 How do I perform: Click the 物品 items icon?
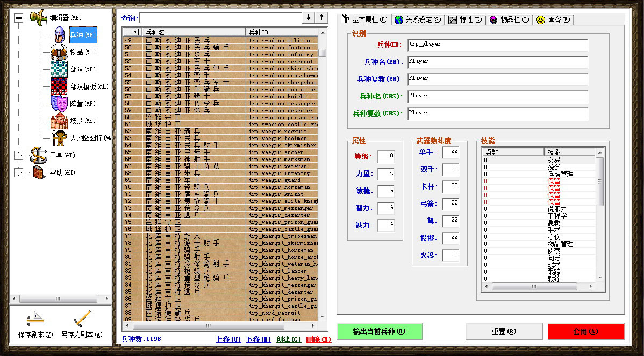pyautogui.click(x=59, y=52)
